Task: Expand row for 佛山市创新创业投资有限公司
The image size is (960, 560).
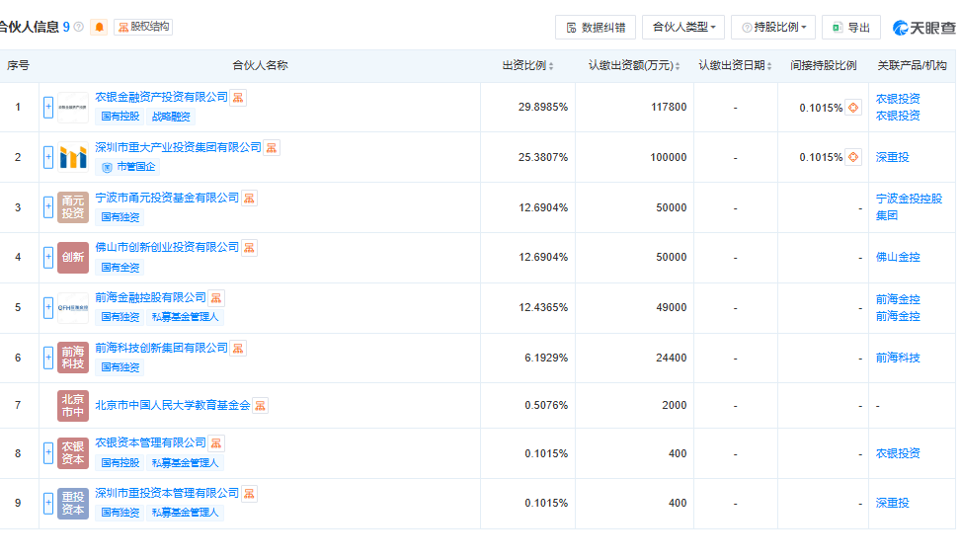Action: point(48,257)
